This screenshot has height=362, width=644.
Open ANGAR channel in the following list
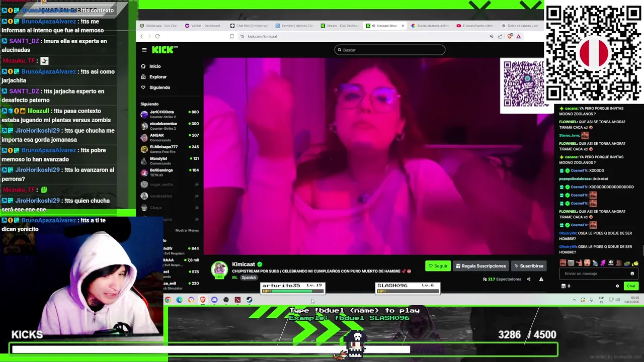[170, 137]
